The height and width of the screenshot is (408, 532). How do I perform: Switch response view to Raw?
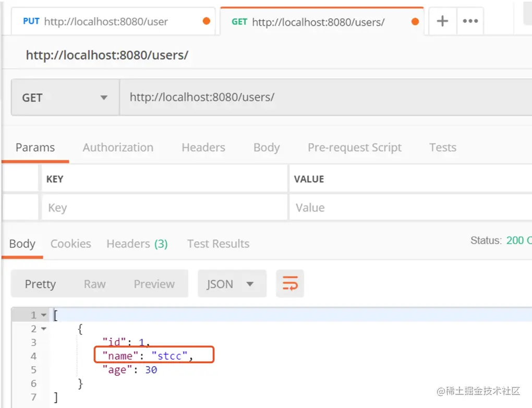94,284
